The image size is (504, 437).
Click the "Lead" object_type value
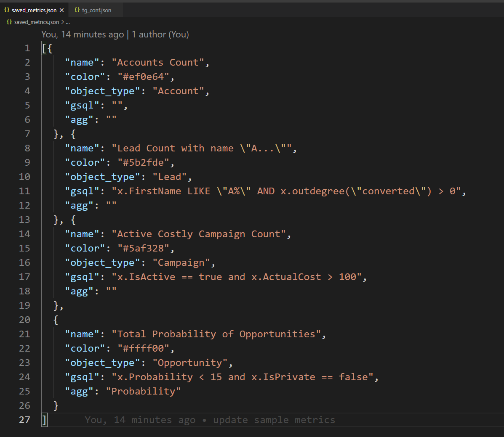pos(170,177)
